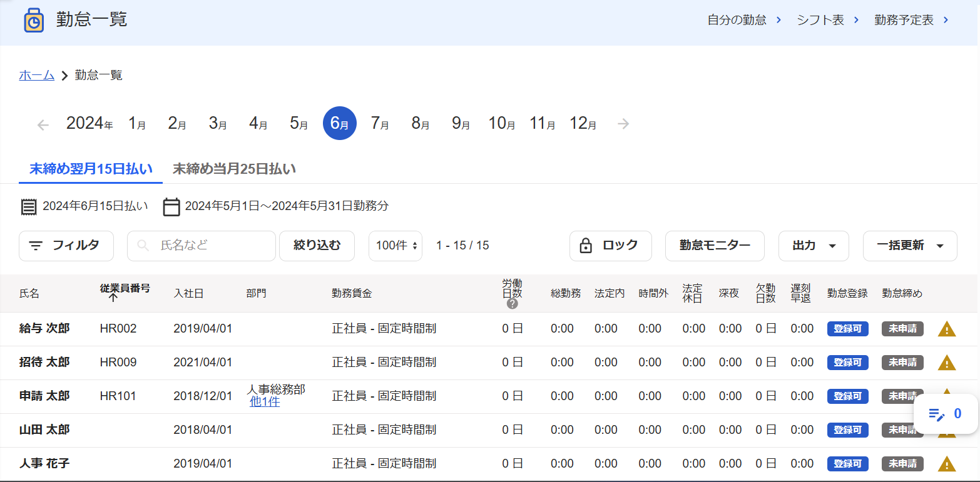Click 未申請 badge for 人事 花子
Viewport: 980px width, 482px height.
pos(903,464)
